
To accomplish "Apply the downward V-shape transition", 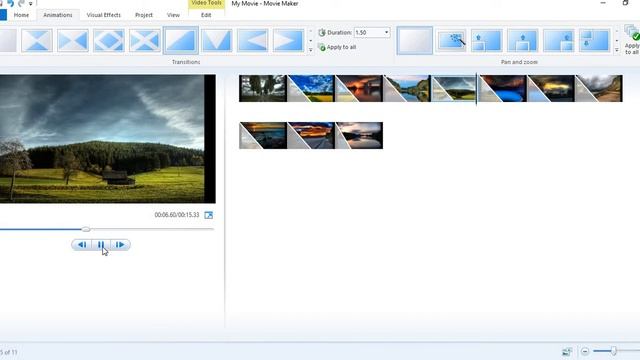I will 216,40.
